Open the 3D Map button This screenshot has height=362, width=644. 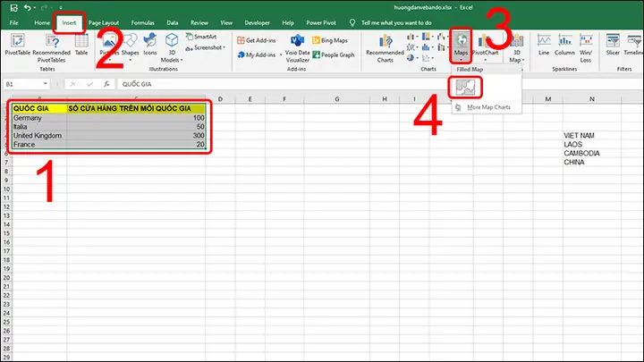tap(517, 48)
